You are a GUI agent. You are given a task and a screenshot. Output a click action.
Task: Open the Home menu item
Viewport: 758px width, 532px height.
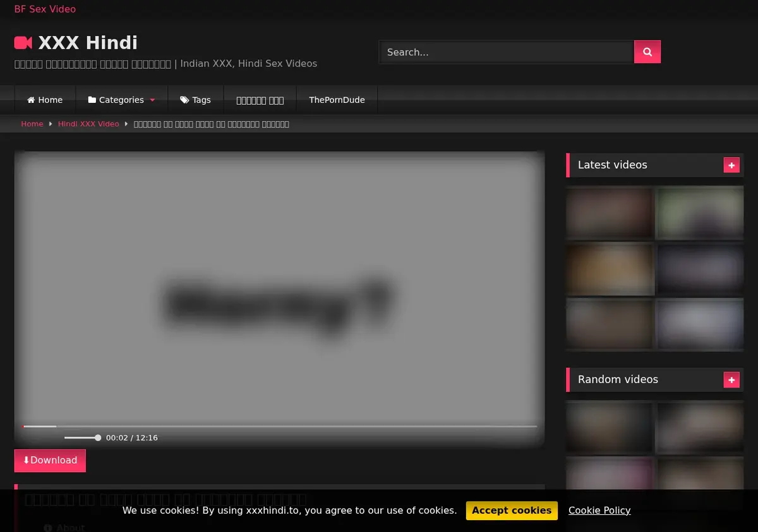click(x=45, y=100)
